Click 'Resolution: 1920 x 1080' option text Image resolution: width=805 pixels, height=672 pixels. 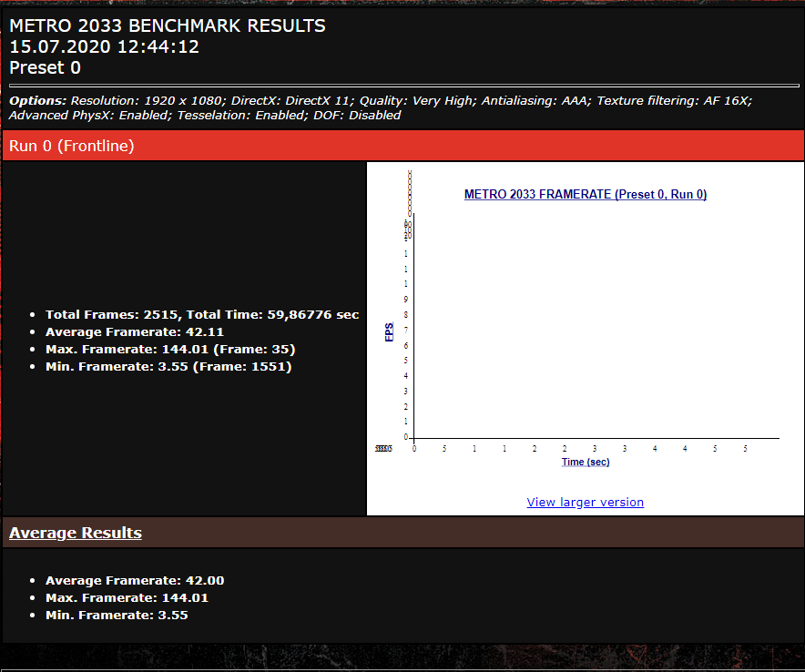148,101
